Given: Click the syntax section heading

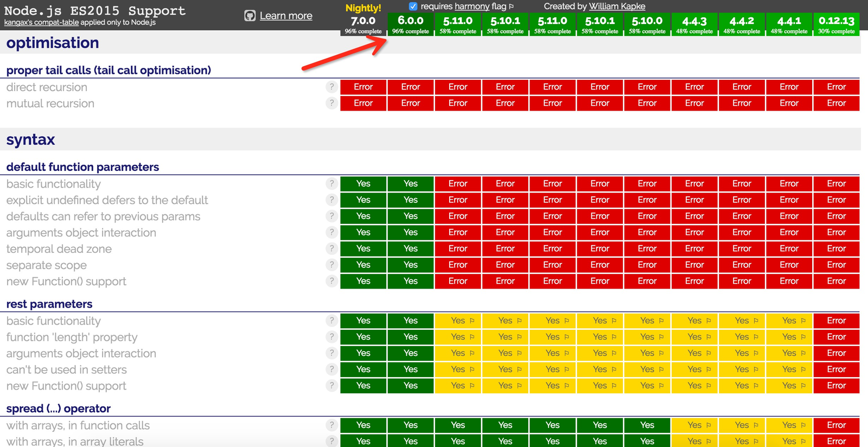Looking at the screenshot, I should tap(30, 139).
